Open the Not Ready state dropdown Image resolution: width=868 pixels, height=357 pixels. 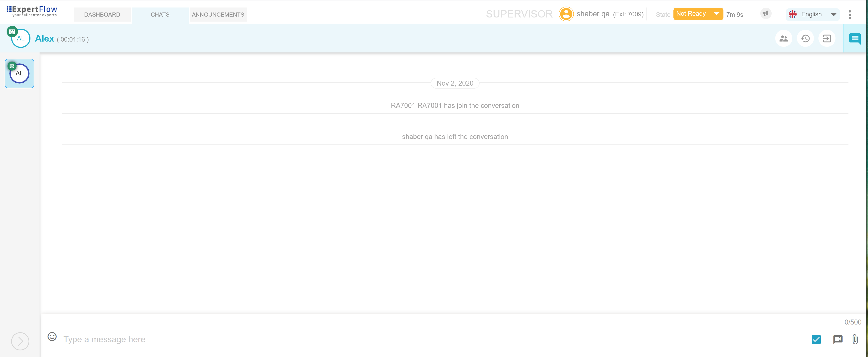(698, 14)
